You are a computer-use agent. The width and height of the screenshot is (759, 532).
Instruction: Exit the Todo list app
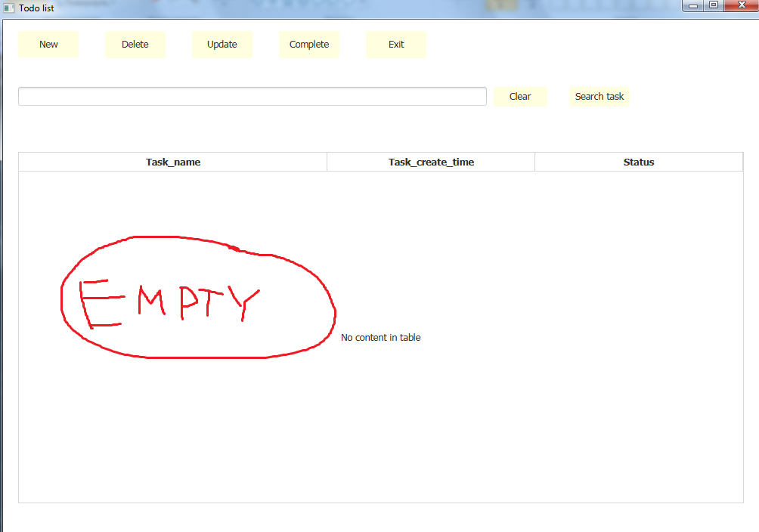click(396, 45)
